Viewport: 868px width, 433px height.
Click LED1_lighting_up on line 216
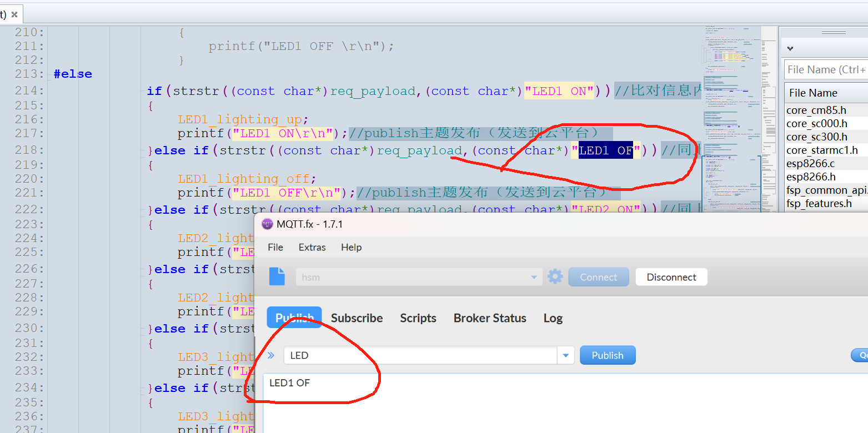pos(240,119)
